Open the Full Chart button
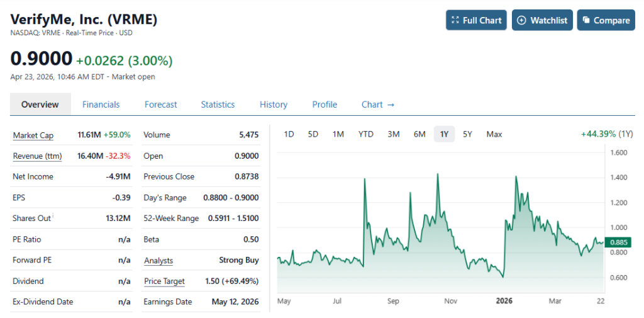 click(x=477, y=20)
